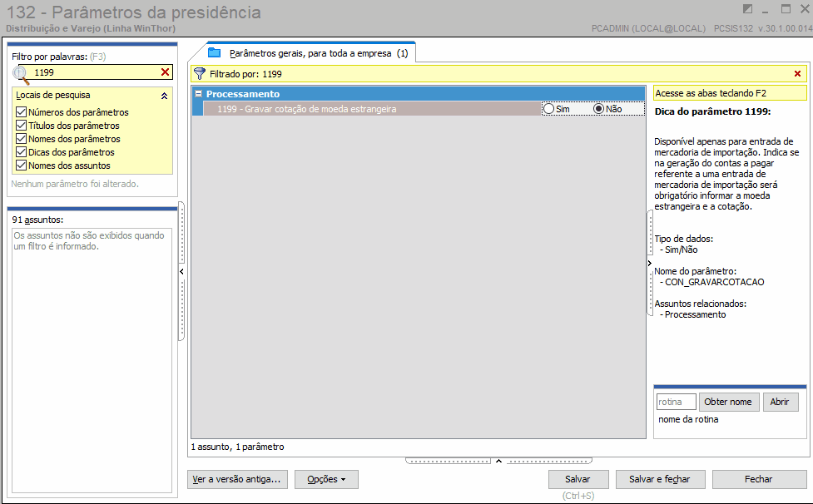Click the Abrir button
The image size is (813, 504).
779,402
